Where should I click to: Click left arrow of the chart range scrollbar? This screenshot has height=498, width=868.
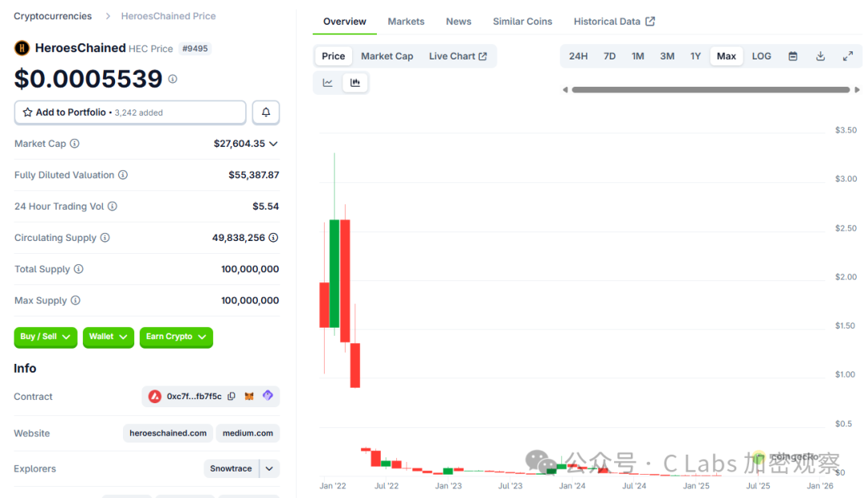(x=565, y=90)
